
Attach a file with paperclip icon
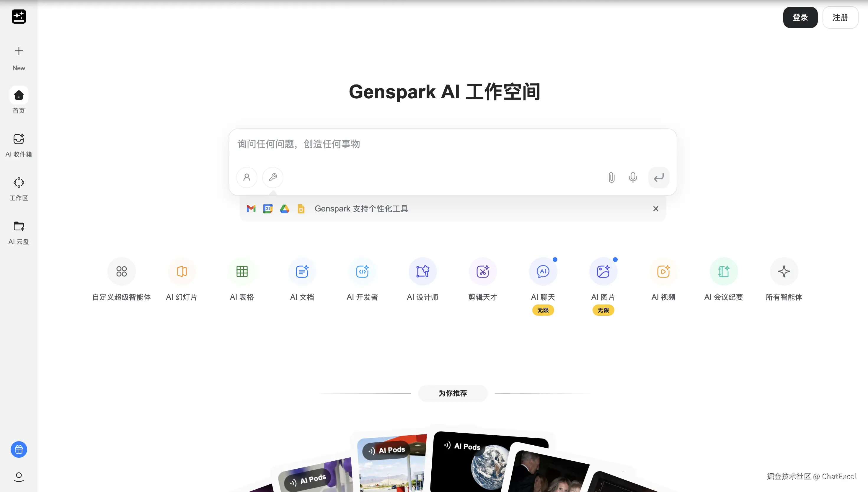pyautogui.click(x=611, y=177)
